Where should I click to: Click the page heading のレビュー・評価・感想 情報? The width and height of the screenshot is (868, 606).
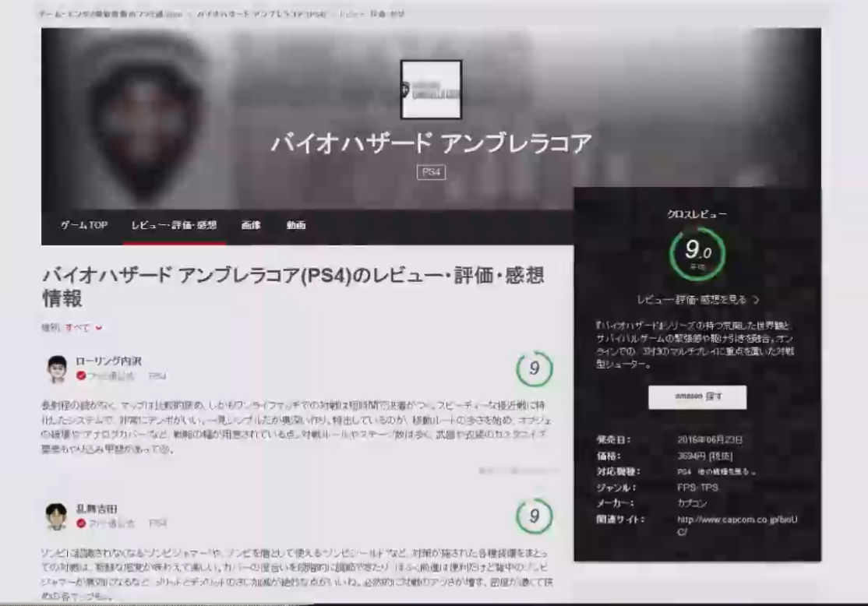pos(294,287)
